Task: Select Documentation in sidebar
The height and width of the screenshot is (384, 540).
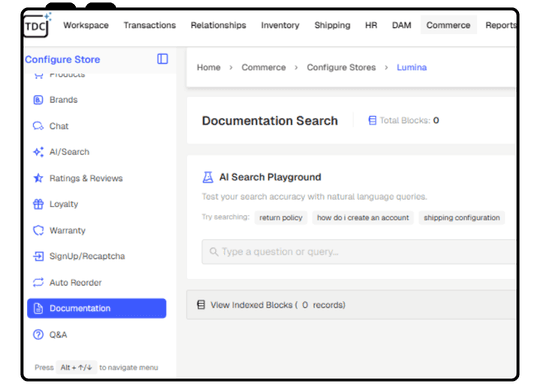Action: pyautogui.click(x=97, y=308)
